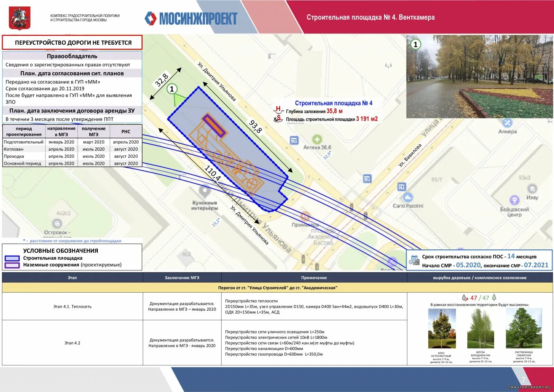Click 'План. дата согласования сит. планов' header
This screenshot has height=392, width=554.
tap(72, 73)
